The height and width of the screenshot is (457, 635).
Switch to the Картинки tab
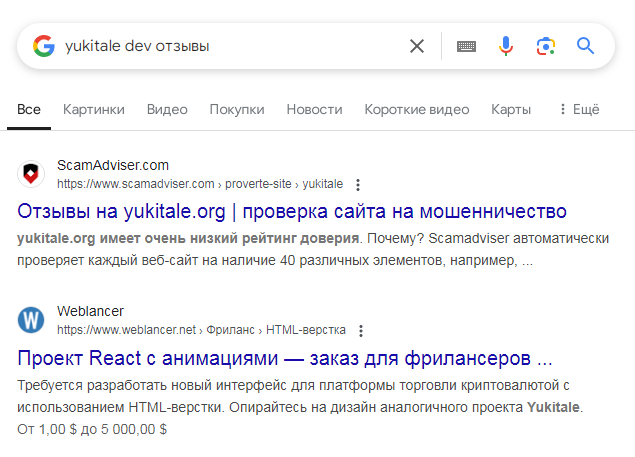pos(94,109)
